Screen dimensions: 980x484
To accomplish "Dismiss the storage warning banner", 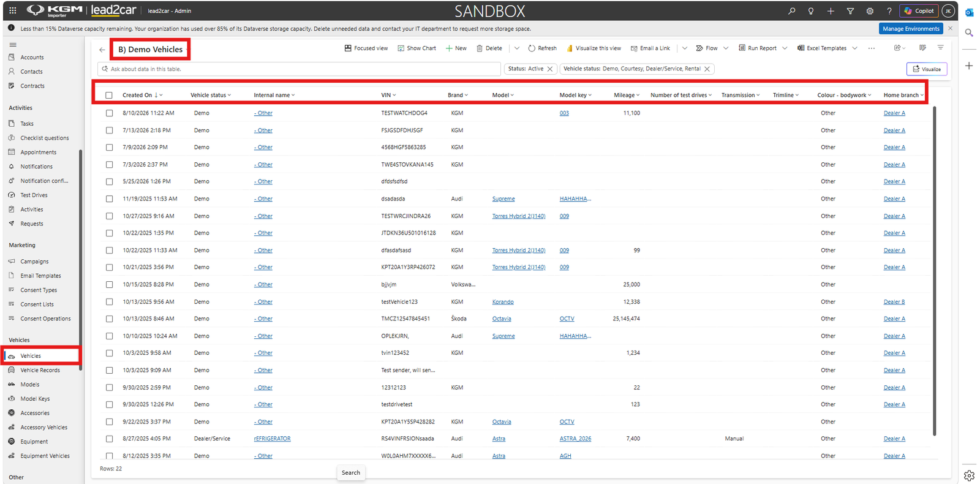I will click(x=950, y=28).
